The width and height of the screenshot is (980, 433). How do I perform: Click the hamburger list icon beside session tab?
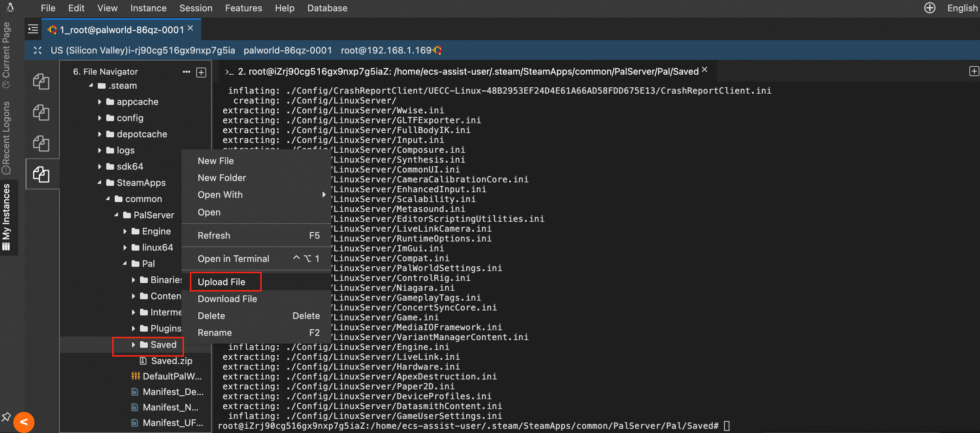tap(33, 29)
